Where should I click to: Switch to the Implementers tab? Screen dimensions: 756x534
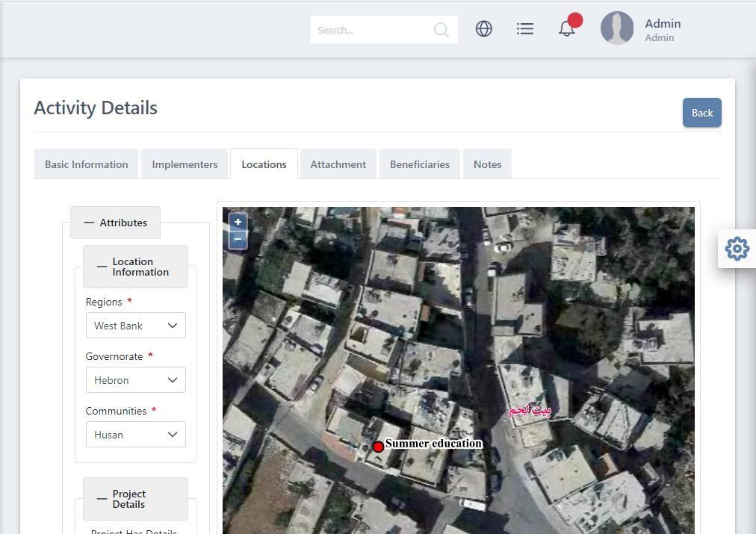point(185,164)
